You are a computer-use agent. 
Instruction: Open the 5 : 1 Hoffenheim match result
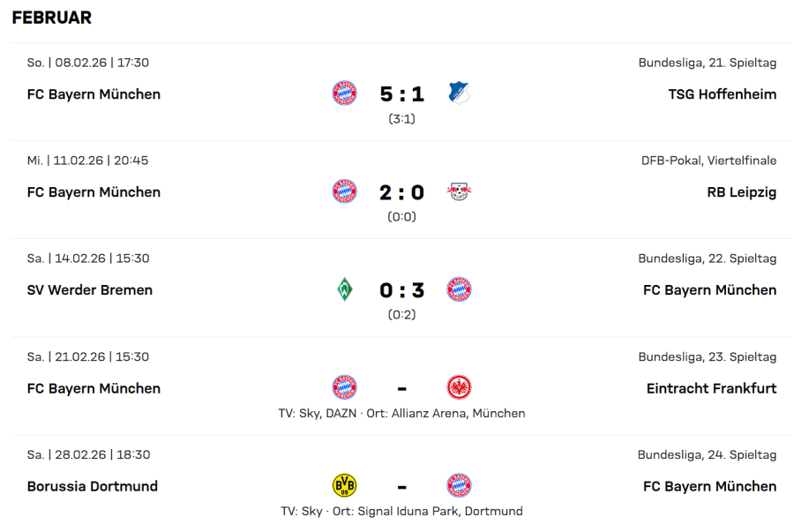coord(401,94)
